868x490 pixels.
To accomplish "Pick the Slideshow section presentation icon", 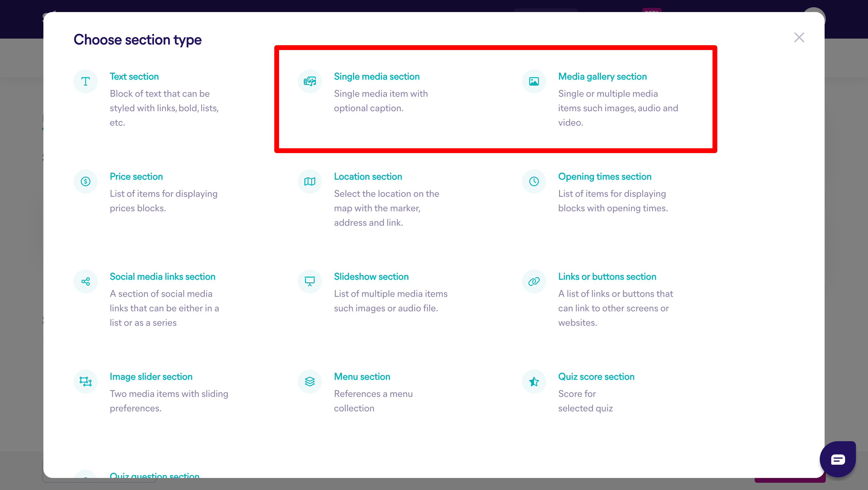I will [x=310, y=281].
